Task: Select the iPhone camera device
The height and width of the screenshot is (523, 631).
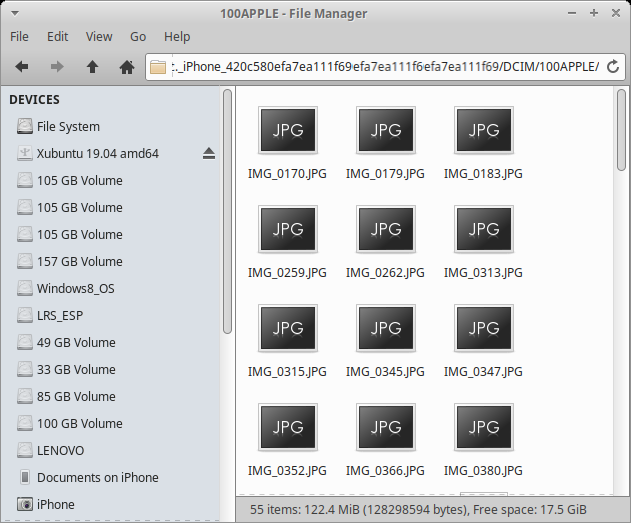Action: point(110,504)
